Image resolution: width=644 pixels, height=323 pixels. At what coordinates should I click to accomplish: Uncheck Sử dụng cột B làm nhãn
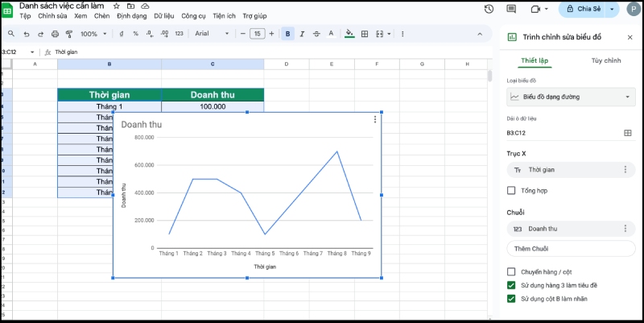pyautogui.click(x=511, y=299)
